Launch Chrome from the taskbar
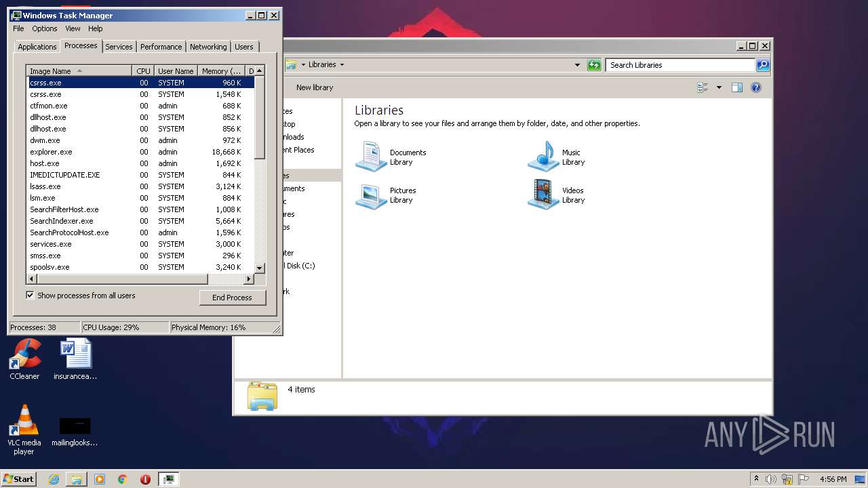Screen dimensions: 868x488 (123, 479)
